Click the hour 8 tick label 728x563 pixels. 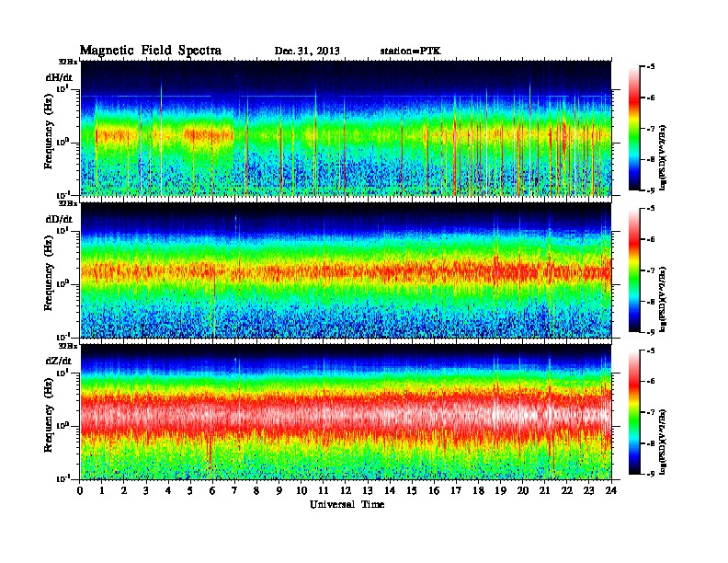[x=256, y=490]
